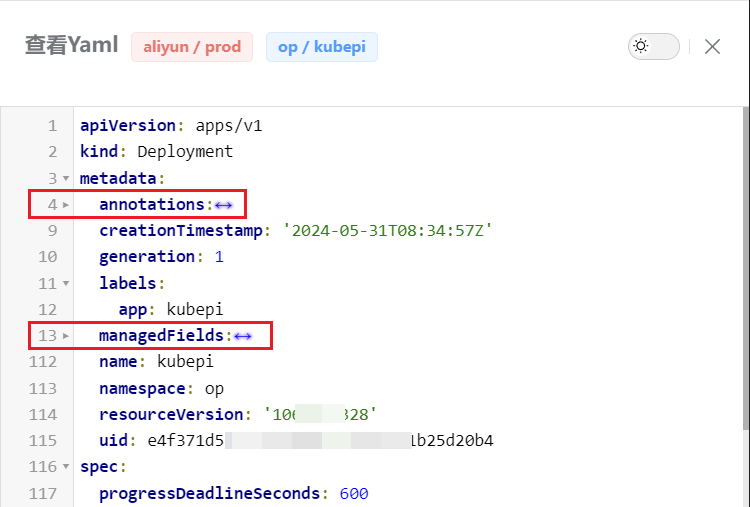Close the 查看Yaml dialog
Viewport: 750px width, 507px height.
712,46
